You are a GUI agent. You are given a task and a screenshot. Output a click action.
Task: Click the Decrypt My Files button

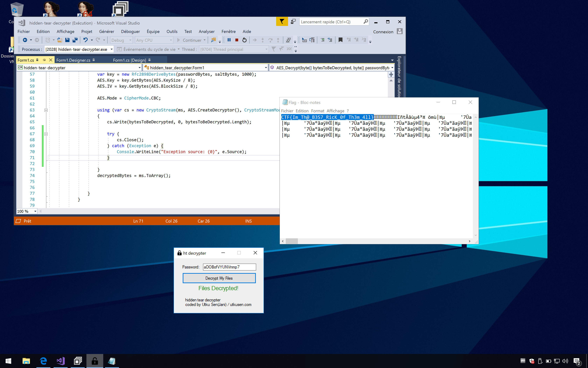point(219,278)
